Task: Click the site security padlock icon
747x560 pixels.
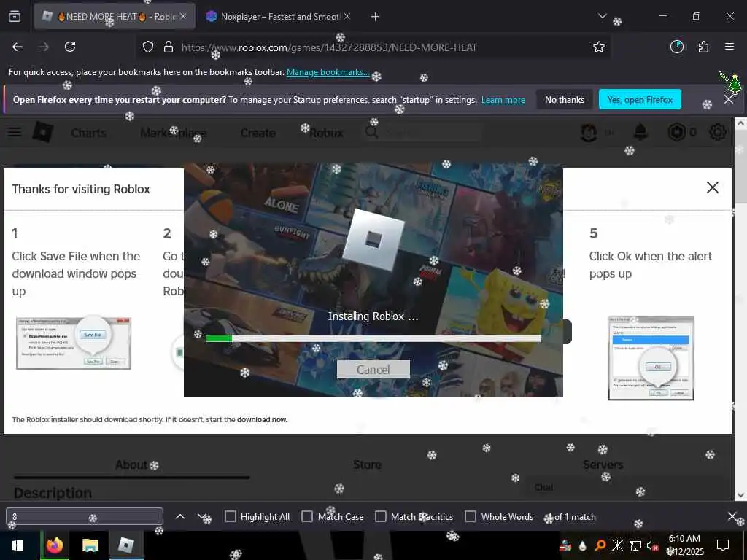Action: point(169,47)
